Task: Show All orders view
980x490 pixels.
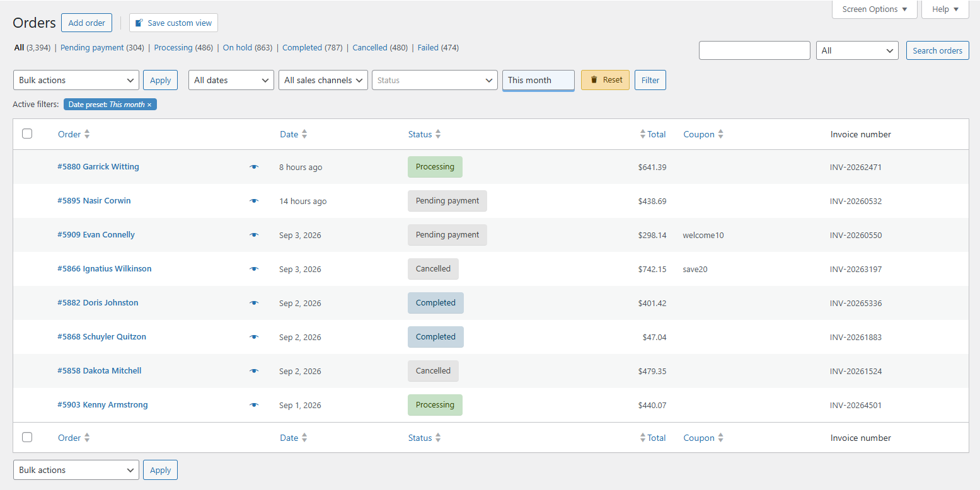Action: [x=33, y=48]
